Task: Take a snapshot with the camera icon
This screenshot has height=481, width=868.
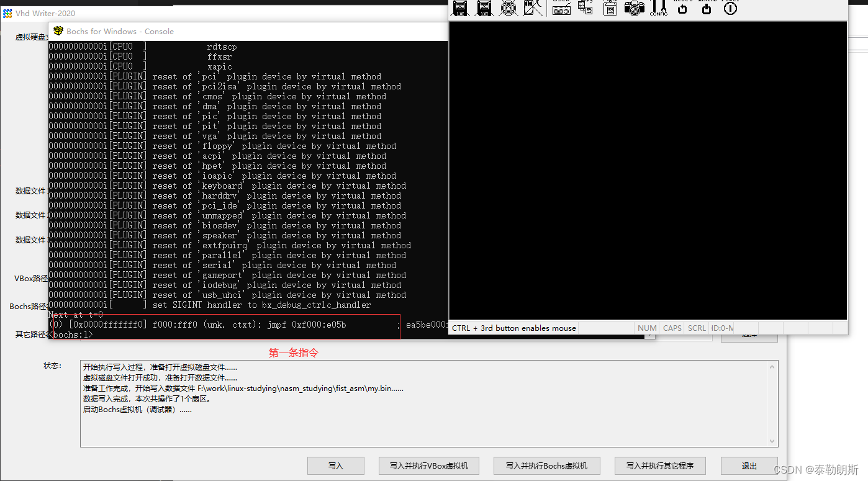Action: tap(635, 8)
